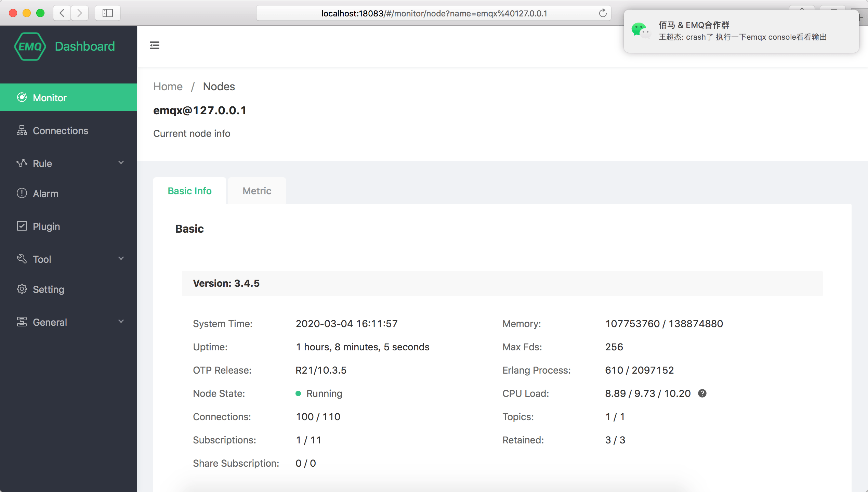Open the WeChat notification banner
The height and width of the screenshot is (492, 868).
point(741,31)
